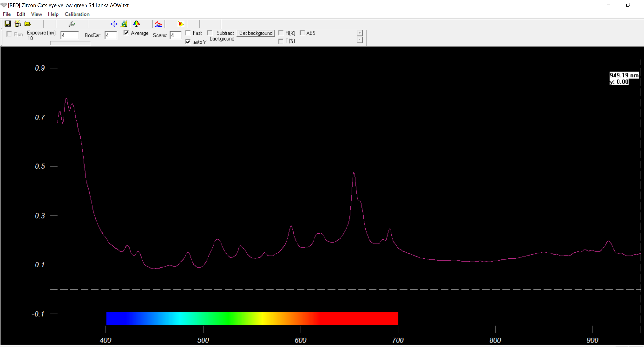Click the visible spectrum color bar
The height and width of the screenshot is (347, 644).
[252, 318]
